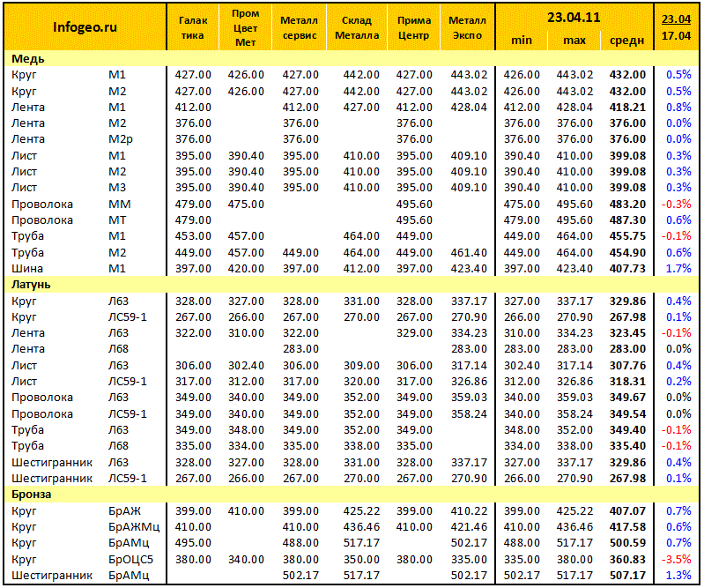Select the Прима Центр column header
This screenshot has height=588, width=704.
pos(414,27)
